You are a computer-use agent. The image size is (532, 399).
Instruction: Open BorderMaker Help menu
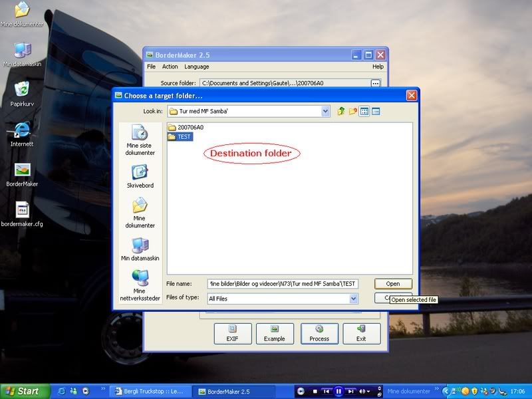point(378,66)
